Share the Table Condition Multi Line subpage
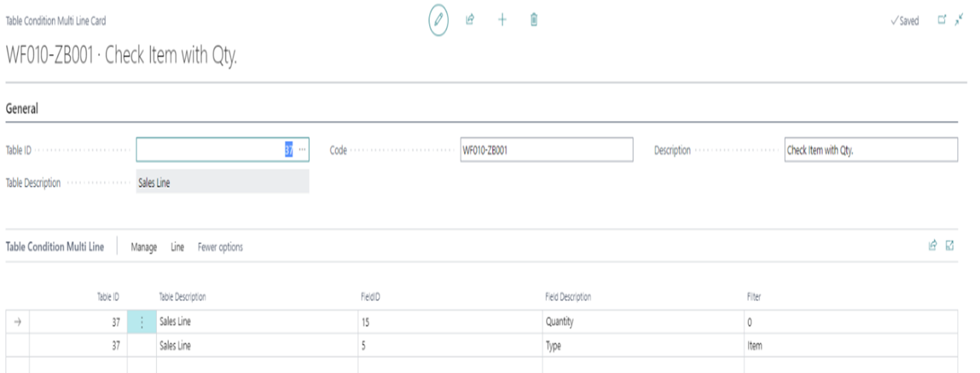 pos(933,246)
